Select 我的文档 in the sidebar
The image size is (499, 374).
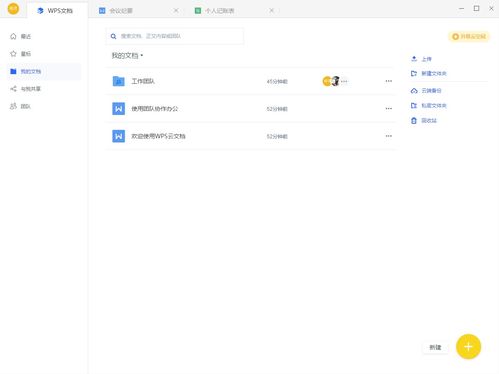[x=44, y=71]
